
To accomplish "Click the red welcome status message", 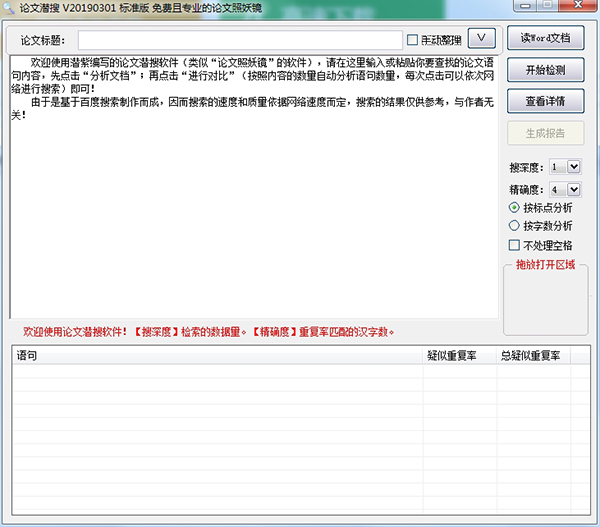I will pos(209,332).
